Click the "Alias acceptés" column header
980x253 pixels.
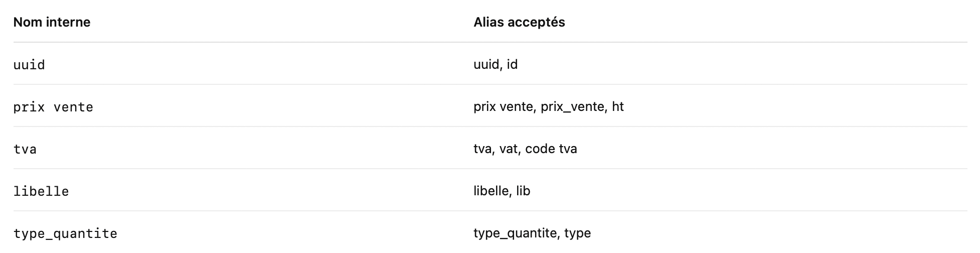[x=519, y=22]
